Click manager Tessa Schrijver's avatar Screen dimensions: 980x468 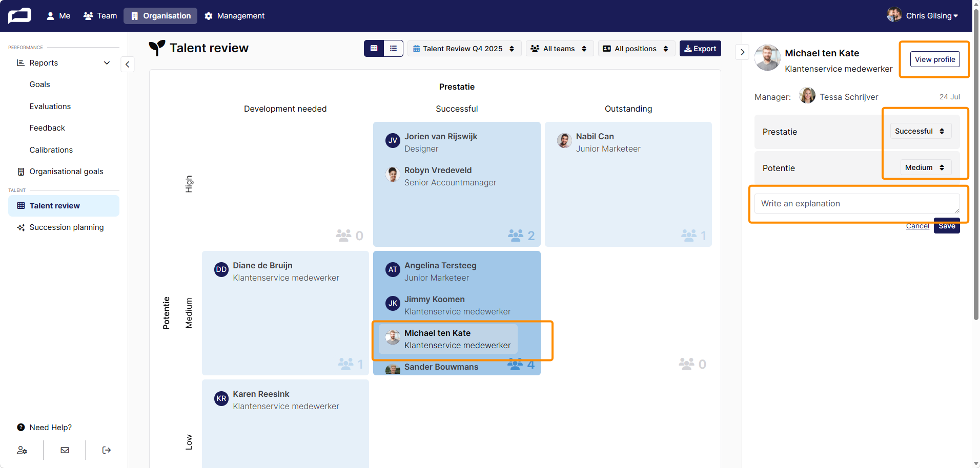807,95
